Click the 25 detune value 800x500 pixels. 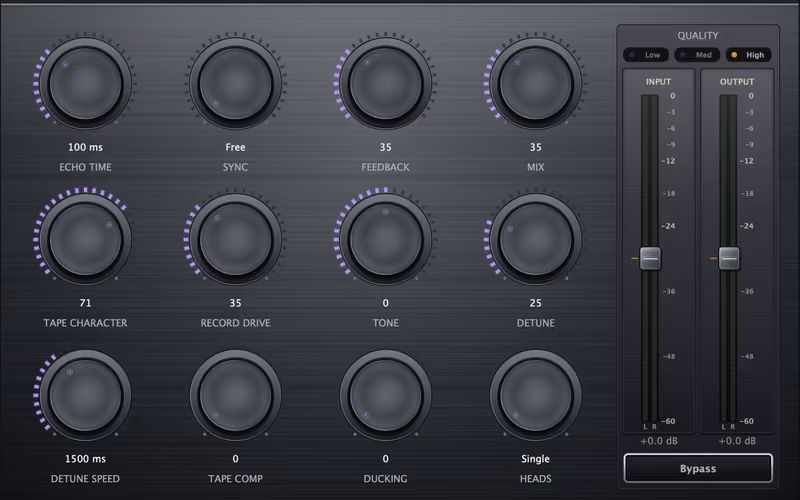tap(535, 303)
